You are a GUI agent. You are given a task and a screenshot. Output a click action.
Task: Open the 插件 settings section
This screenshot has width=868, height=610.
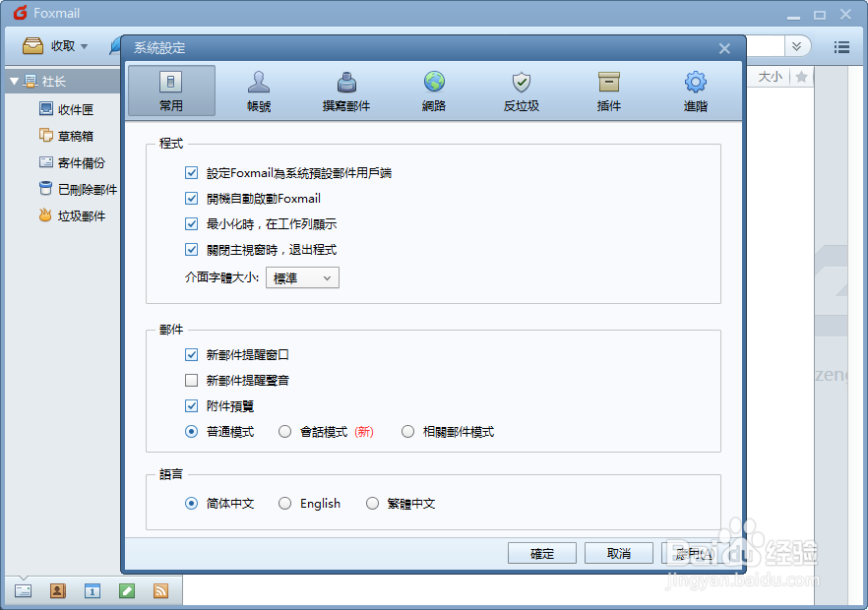coord(608,90)
